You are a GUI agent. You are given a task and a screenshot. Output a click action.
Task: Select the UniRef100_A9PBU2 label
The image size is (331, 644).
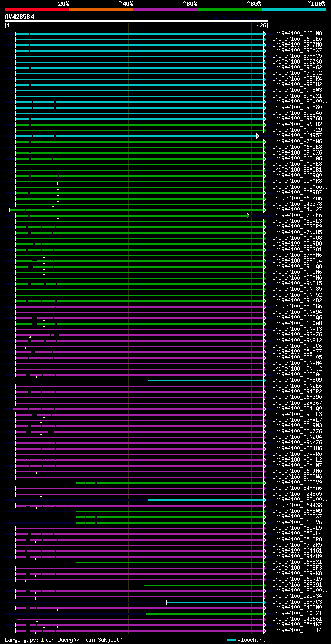pos(297,85)
